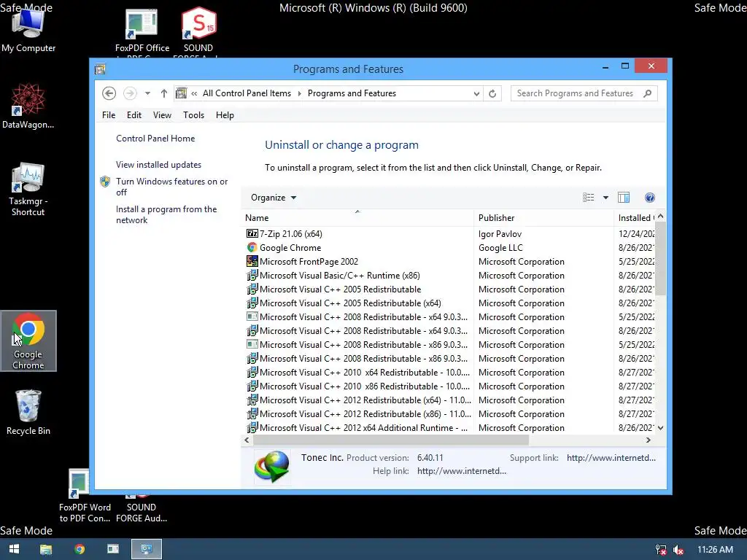Click the blue Help question mark icon
This screenshot has width=747, height=560.
pos(650,198)
